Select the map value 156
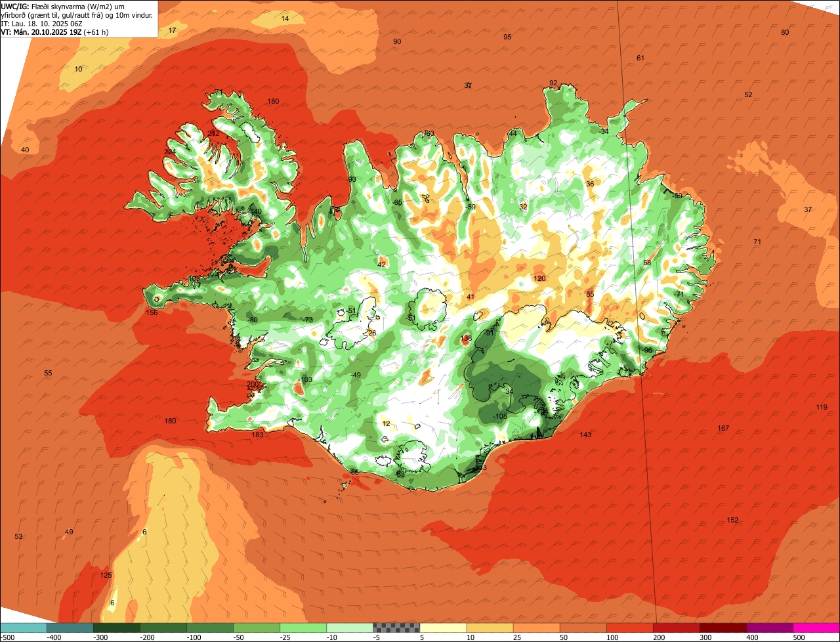This screenshot has width=840, height=642. tap(152, 312)
